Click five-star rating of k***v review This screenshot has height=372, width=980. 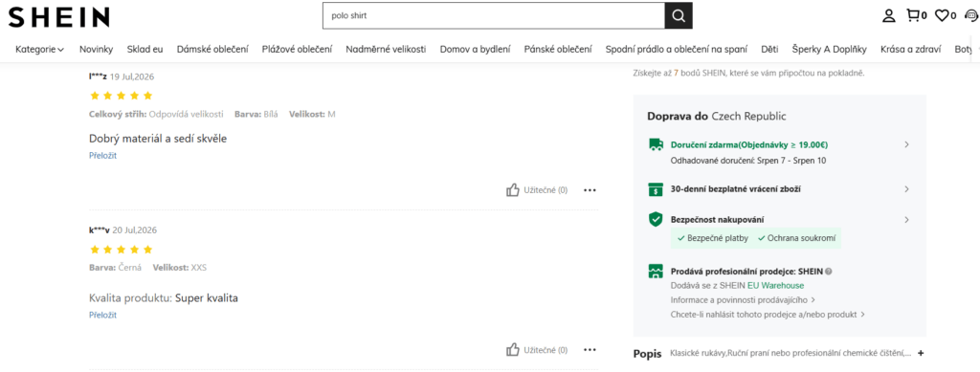(x=122, y=249)
